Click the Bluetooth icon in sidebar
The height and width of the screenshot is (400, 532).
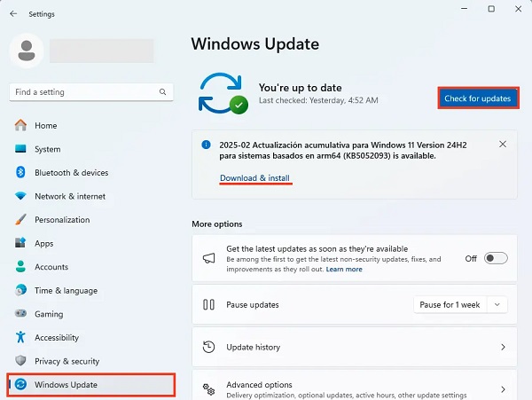[x=20, y=172]
